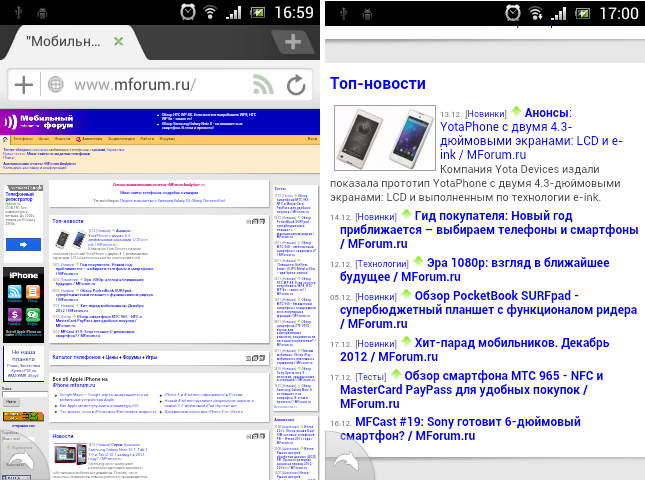
Task: Focus the www.mforum.ru/ URL field
Action: point(135,85)
